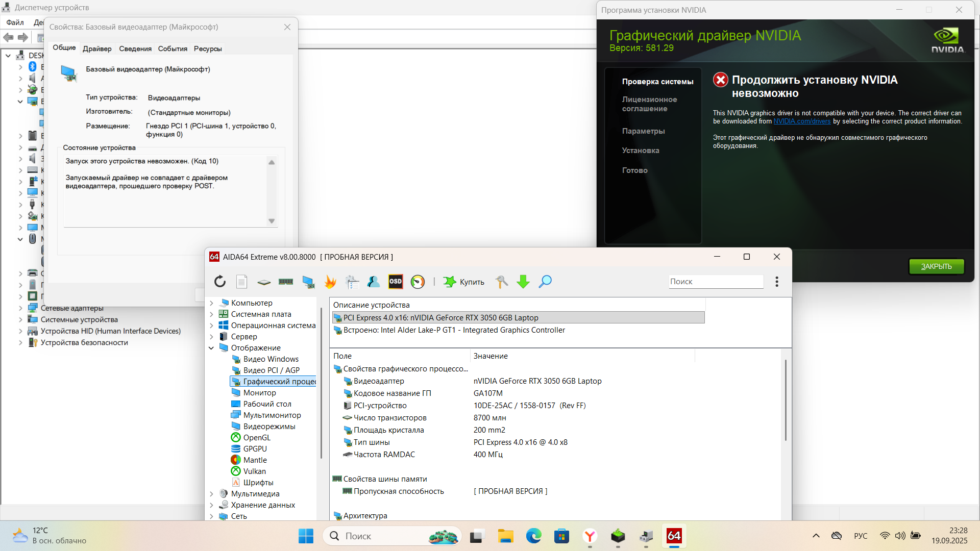Switch to the Сведения tab

135,48
